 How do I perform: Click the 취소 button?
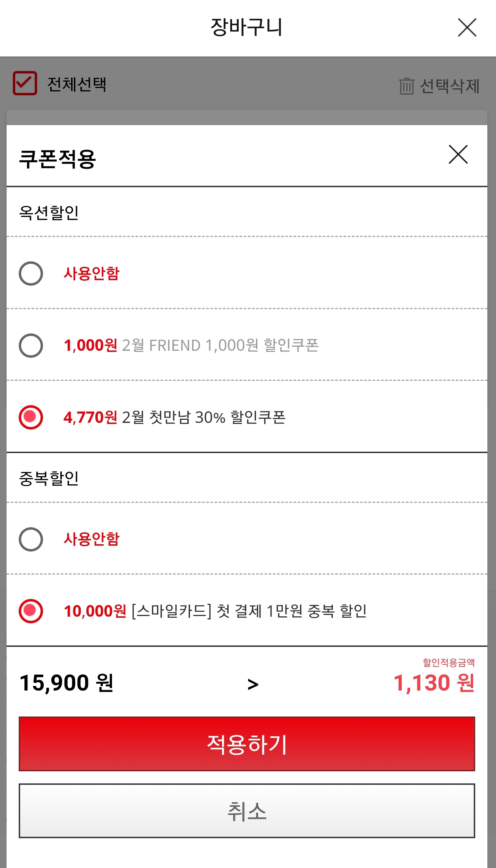(x=247, y=811)
